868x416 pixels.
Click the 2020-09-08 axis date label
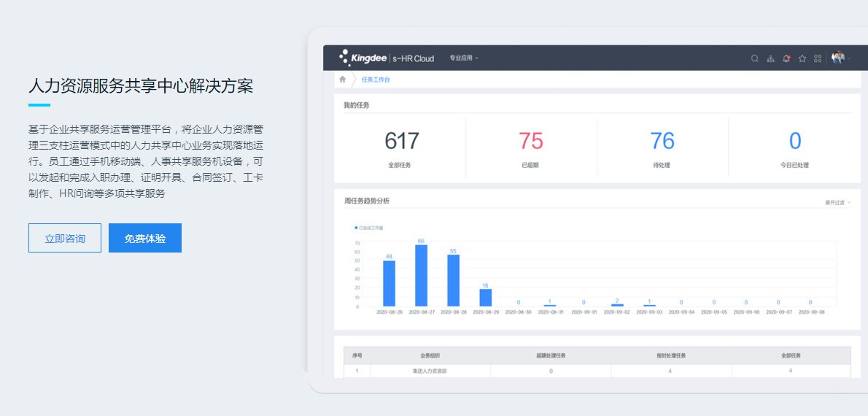810,312
